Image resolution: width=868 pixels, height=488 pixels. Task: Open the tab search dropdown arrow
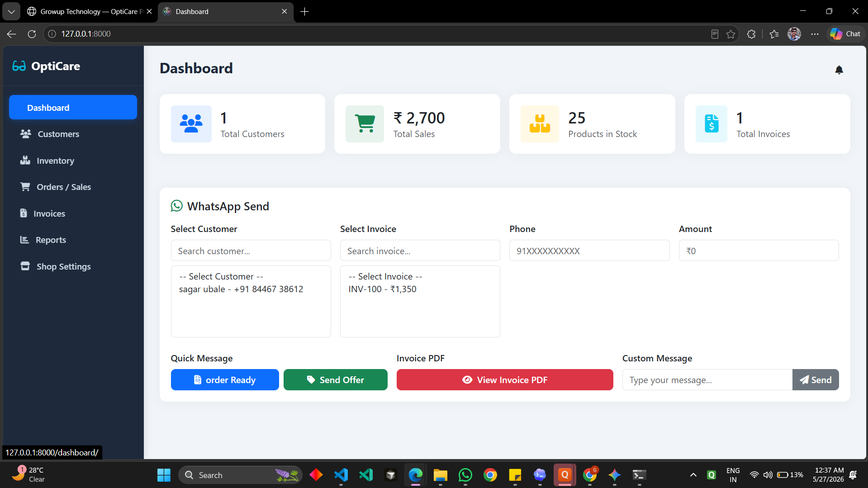[x=11, y=11]
